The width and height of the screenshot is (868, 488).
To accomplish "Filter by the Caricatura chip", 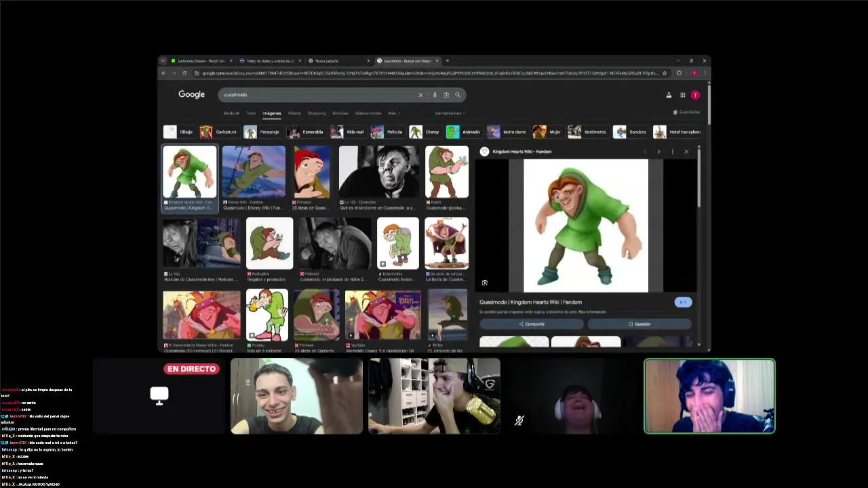I will point(219,132).
